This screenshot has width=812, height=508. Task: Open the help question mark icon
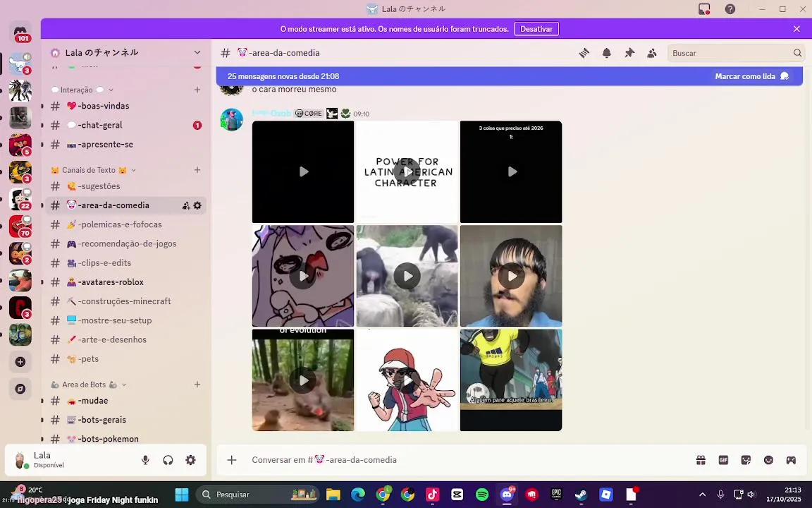730,8
